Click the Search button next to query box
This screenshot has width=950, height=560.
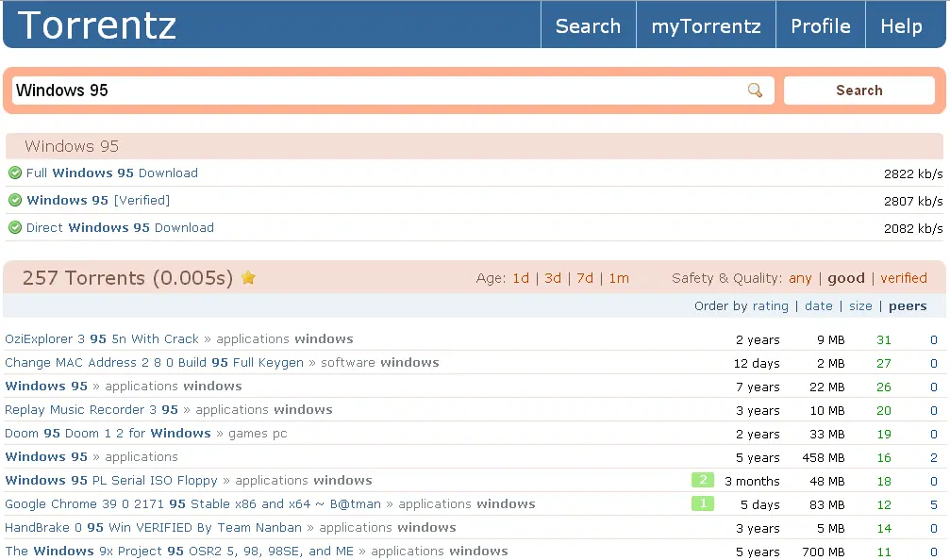tap(859, 91)
